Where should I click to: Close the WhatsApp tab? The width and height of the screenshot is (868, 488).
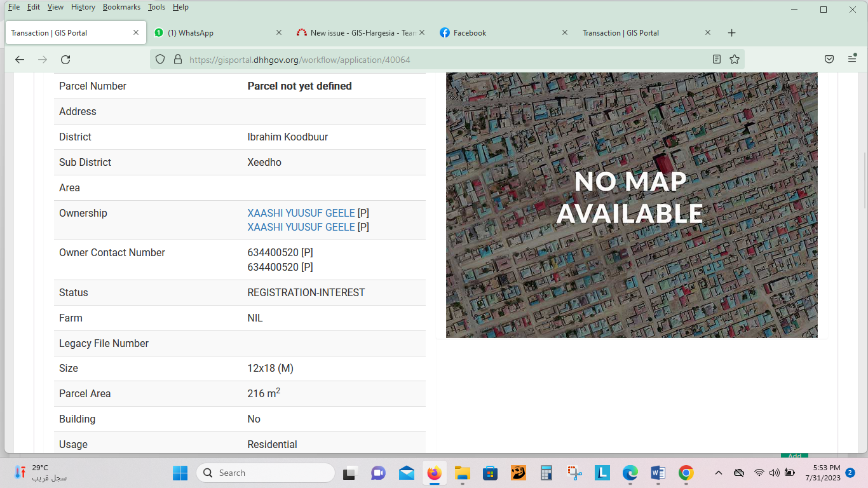[279, 32]
